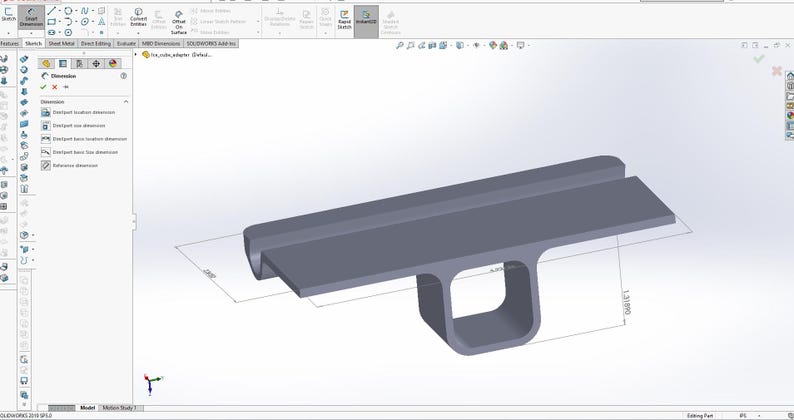Open the Convert Entities dropdown arrow

pyautogui.click(x=138, y=33)
